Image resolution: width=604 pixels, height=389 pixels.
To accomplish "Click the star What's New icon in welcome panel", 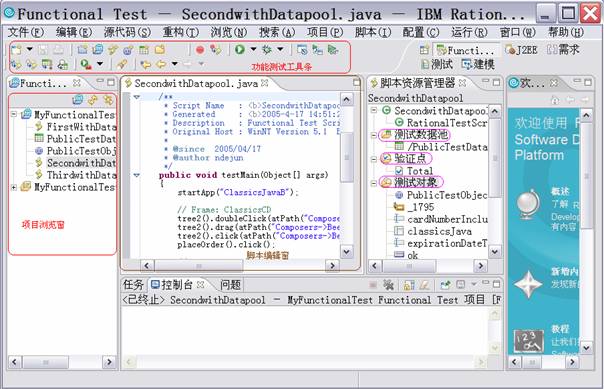I will point(528,284).
